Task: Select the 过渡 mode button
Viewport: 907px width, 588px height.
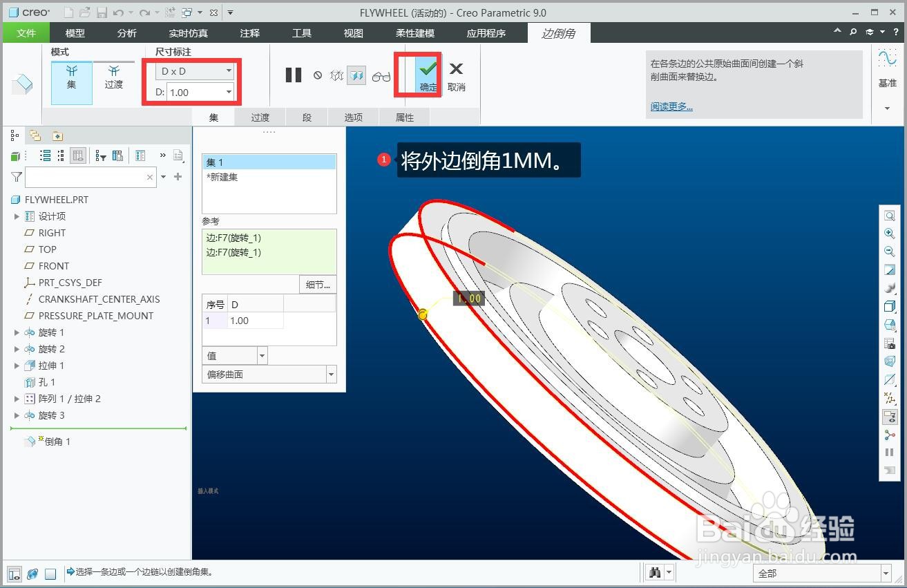Action: (x=114, y=77)
